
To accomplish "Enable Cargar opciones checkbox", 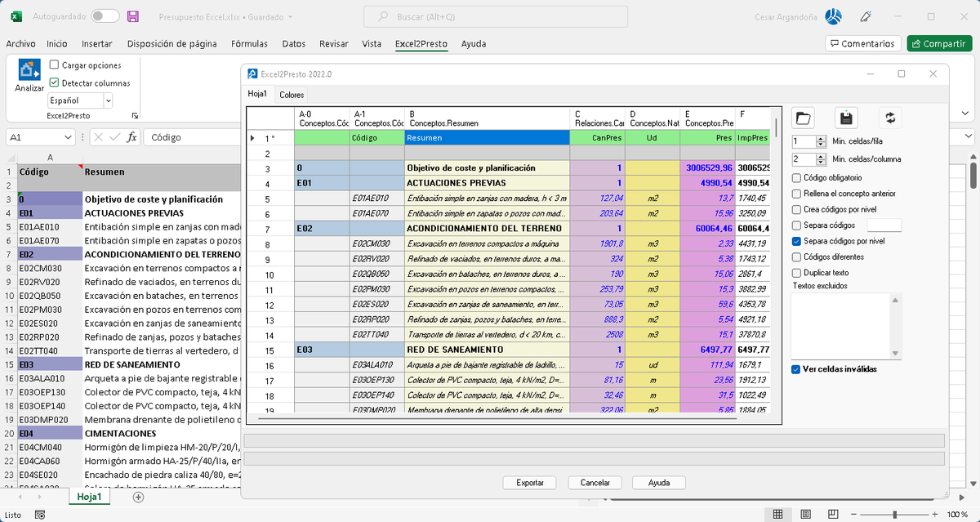I will 54,65.
